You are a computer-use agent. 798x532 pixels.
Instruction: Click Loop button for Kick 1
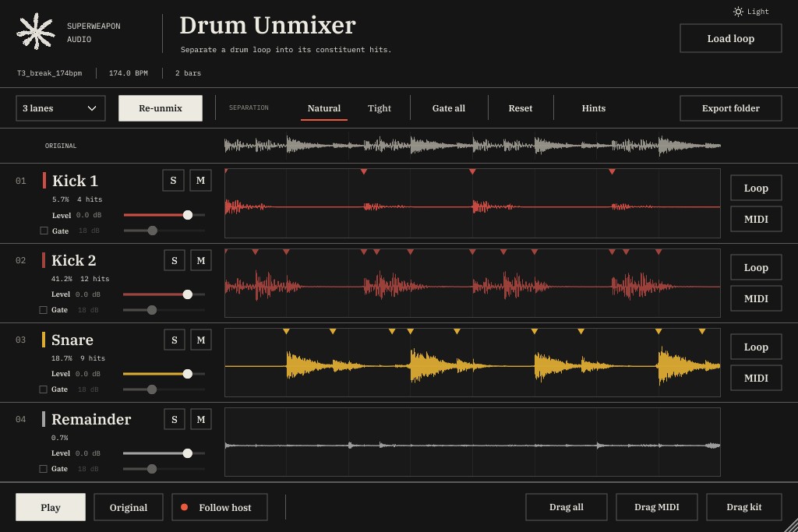[756, 188]
